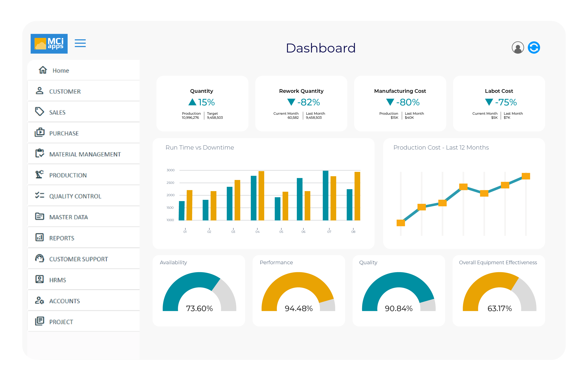Select PROJECT in the sidebar

pos(61,322)
